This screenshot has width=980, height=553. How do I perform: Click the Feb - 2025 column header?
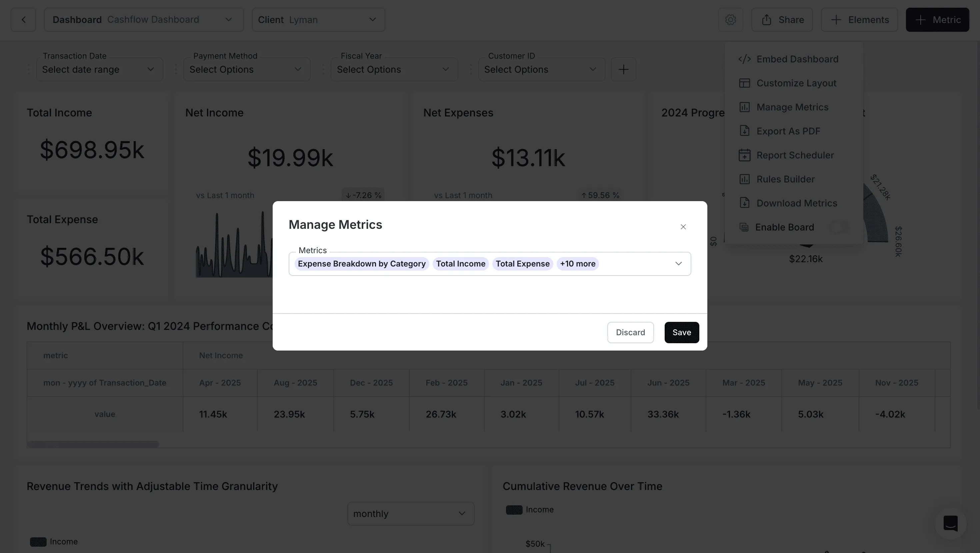(x=447, y=383)
